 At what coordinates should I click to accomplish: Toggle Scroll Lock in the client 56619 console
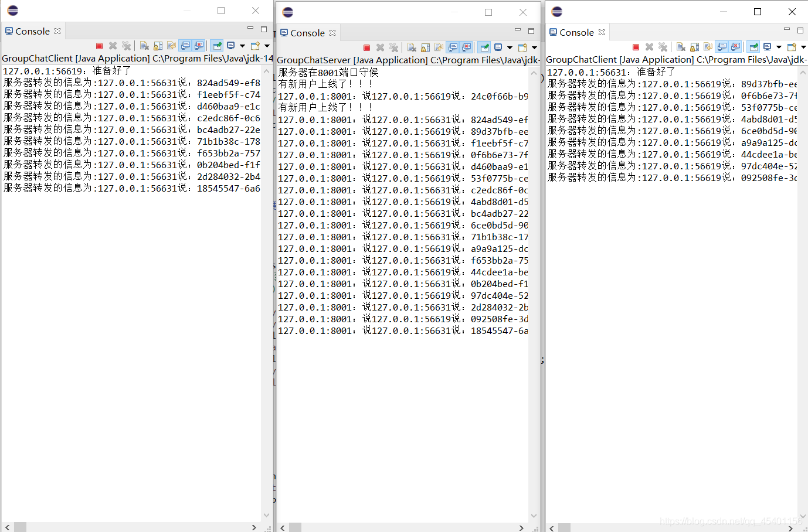click(x=158, y=46)
